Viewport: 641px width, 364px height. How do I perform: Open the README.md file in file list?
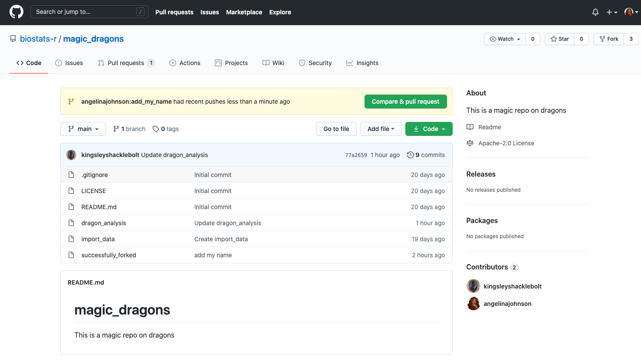coord(99,207)
